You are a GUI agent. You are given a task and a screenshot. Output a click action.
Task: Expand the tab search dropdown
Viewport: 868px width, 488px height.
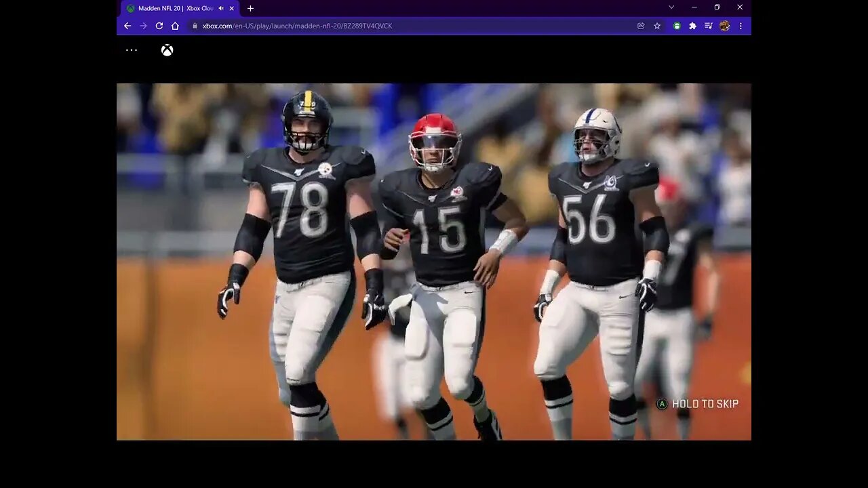click(671, 7)
